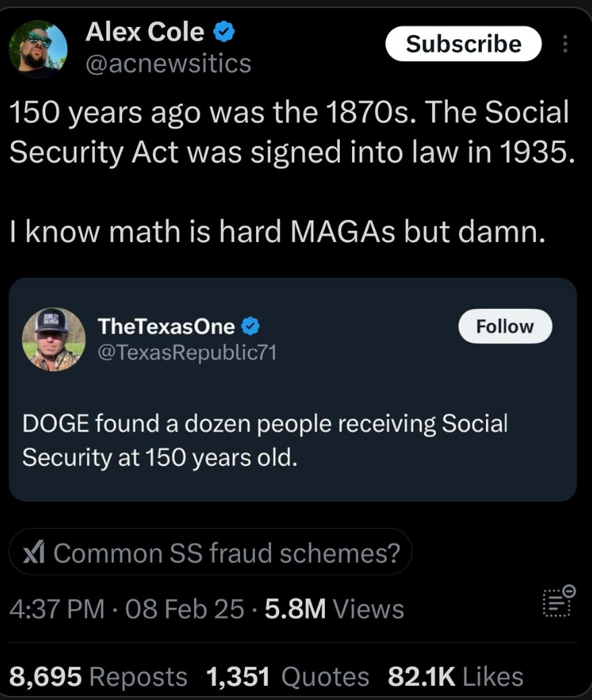Follow TheTexasOne account
592x700 pixels.
505,326
